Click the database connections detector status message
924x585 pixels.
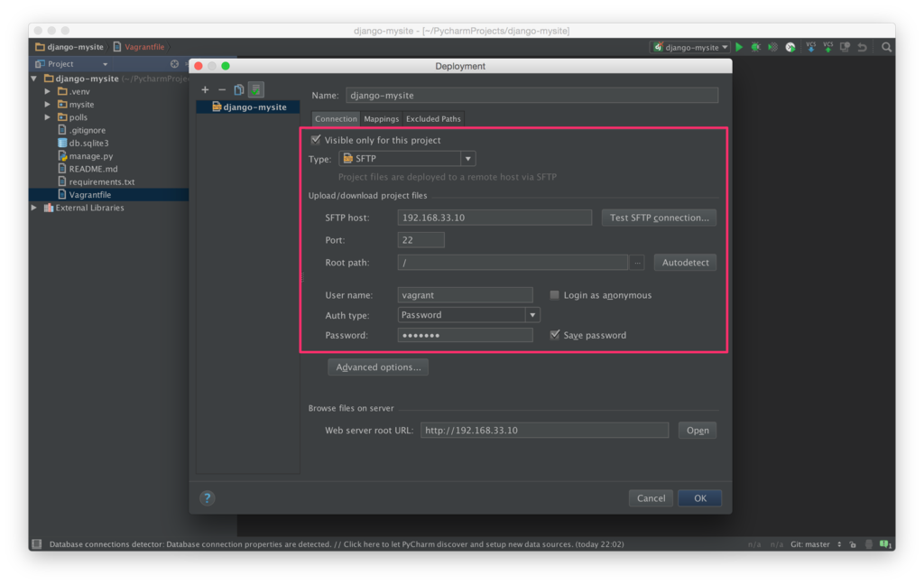click(x=337, y=543)
